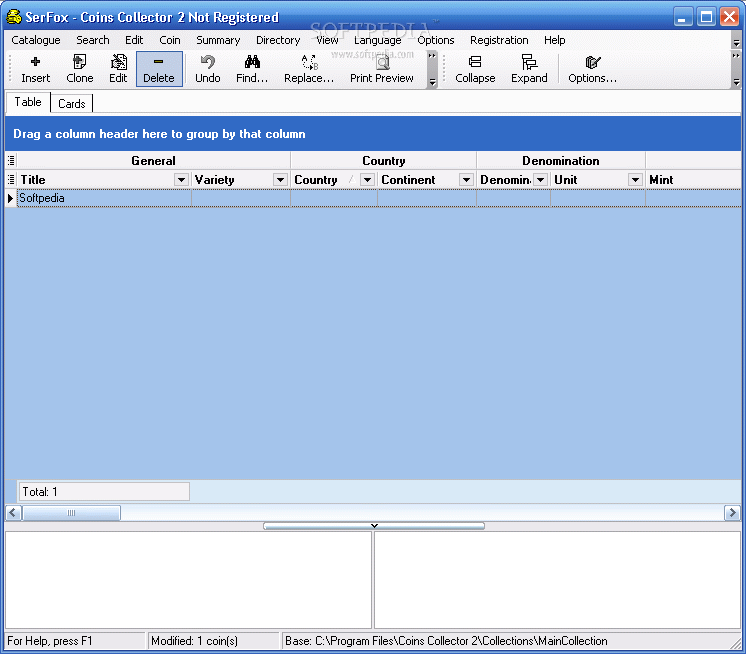Click 'For Help, press F1' status text
The image size is (746, 654).
[49, 641]
